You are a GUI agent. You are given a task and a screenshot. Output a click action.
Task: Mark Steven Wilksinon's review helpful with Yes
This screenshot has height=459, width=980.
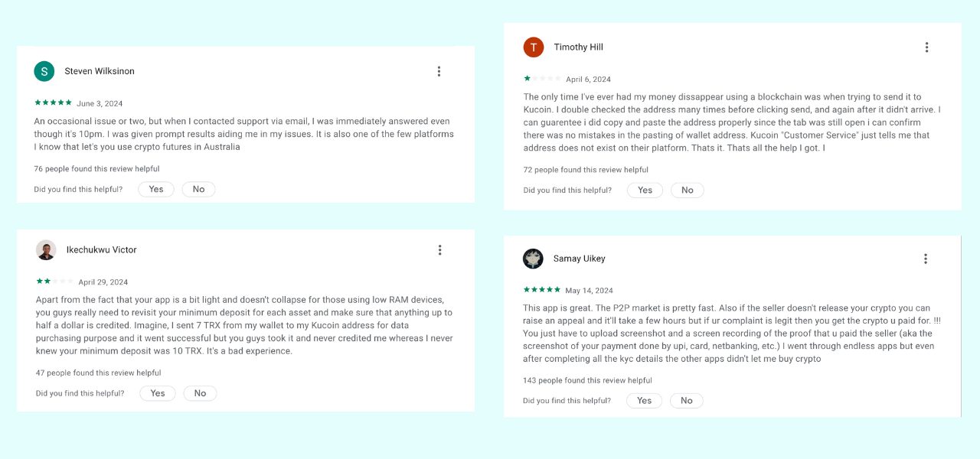(156, 189)
